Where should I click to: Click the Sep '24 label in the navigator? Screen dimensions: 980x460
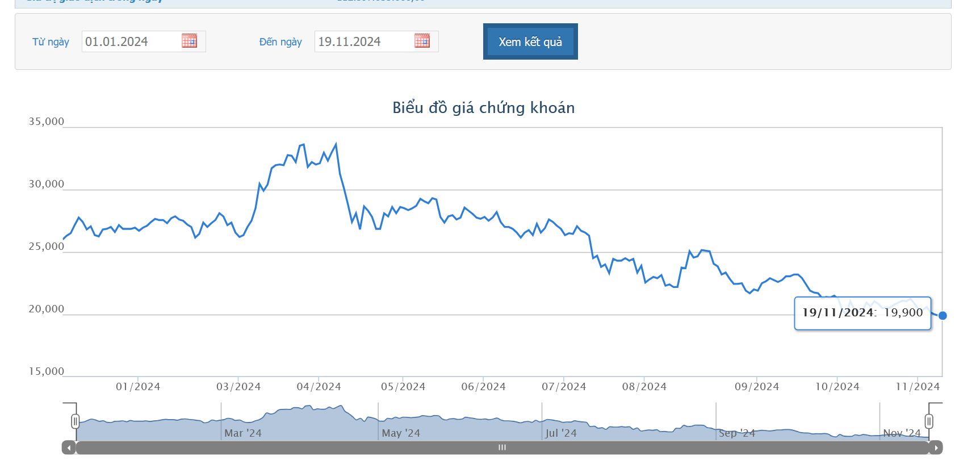tap(737, 433)
